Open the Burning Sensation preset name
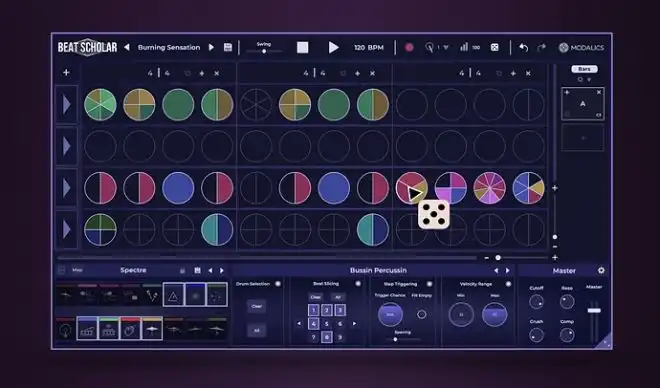Image resolution: width=660 pixels, height=388 pixels. 169,48
